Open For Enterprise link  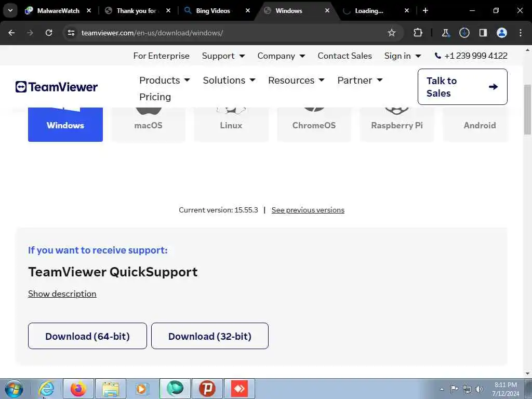[161, 56]
